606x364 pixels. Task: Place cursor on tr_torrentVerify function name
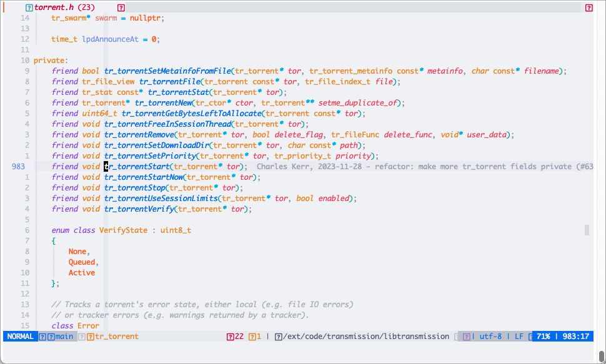pyautogui.click(x=135, y=209)
